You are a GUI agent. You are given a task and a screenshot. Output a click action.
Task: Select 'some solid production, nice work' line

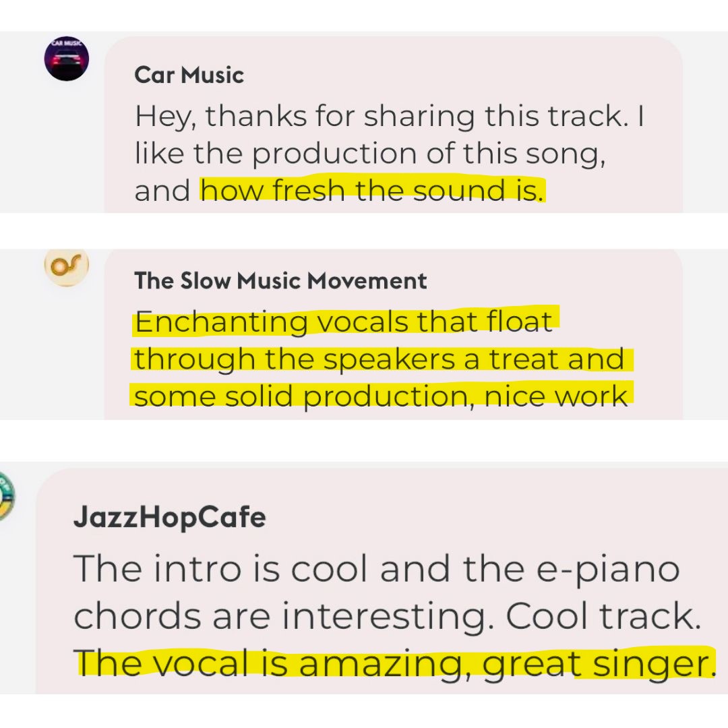coord(381,396)
